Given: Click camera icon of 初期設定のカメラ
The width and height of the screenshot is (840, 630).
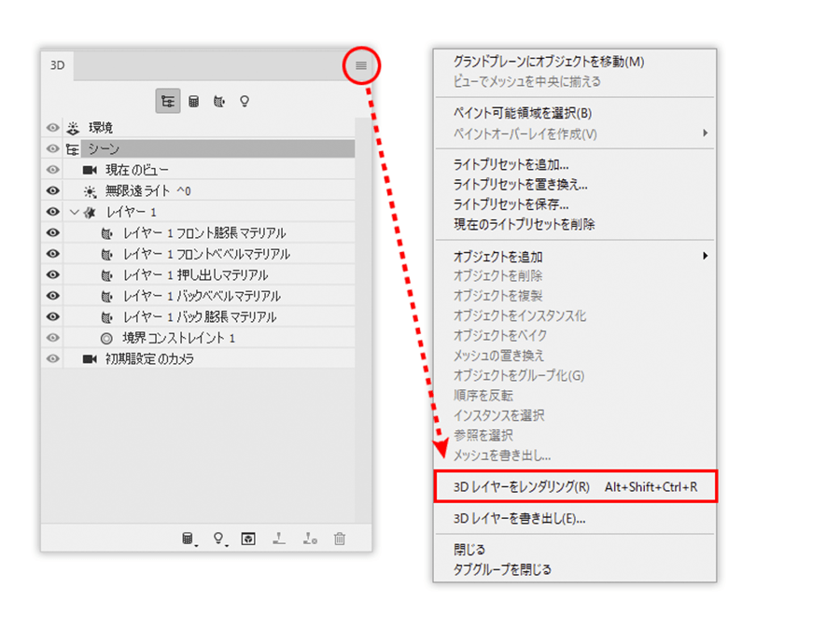Looking at the screenshot, I should [90, 359].
